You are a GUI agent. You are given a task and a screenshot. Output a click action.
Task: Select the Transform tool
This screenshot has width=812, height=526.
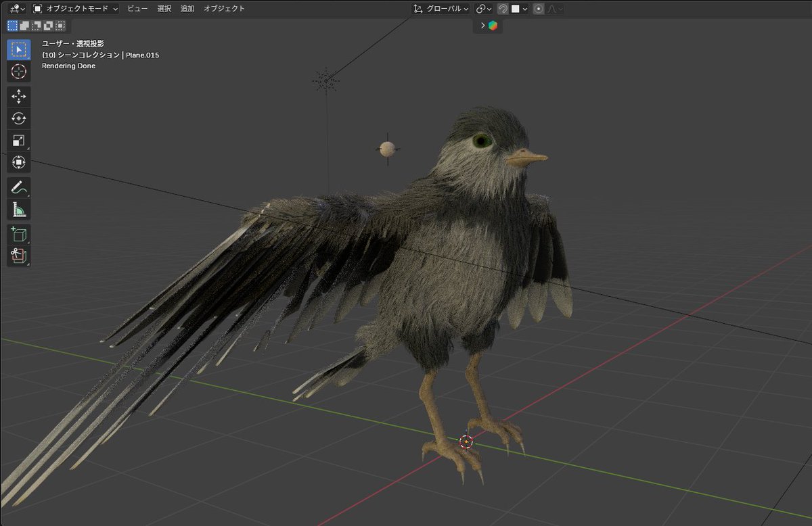click(18, 162)
